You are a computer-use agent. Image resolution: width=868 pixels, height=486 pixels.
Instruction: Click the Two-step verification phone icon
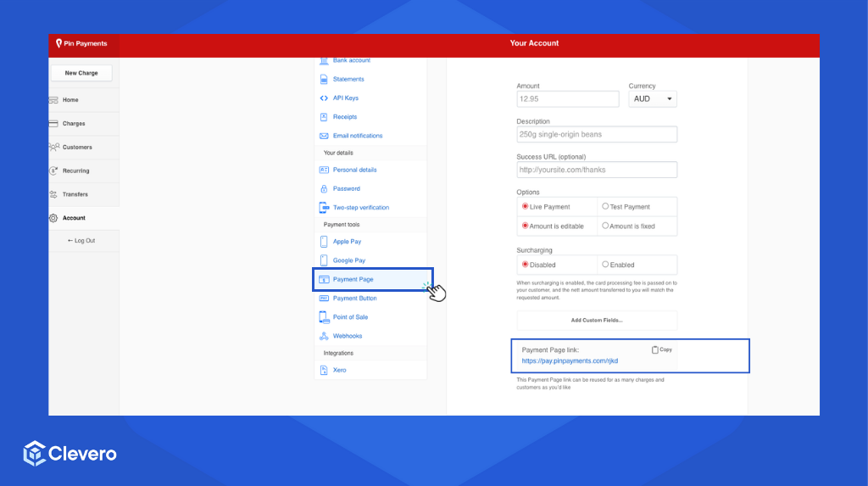[x=324, y=208]
